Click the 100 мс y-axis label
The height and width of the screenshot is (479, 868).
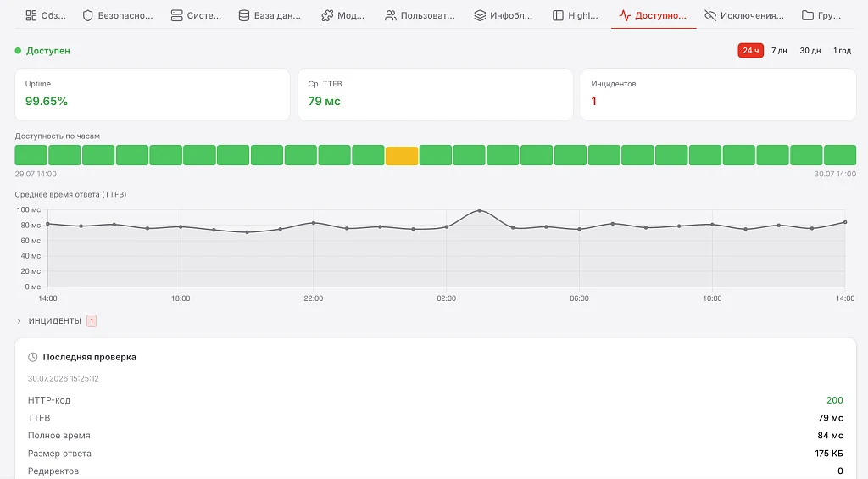click(x=29, y=210)
